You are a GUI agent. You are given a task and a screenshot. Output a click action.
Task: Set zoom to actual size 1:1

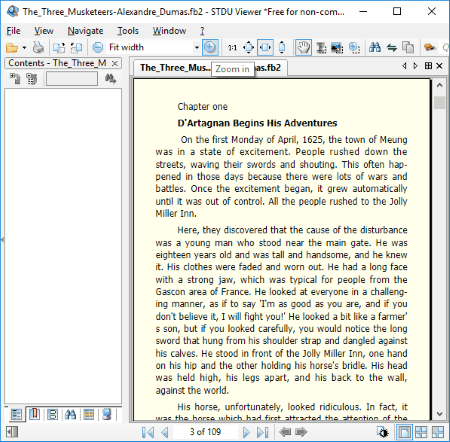(232, 48)
